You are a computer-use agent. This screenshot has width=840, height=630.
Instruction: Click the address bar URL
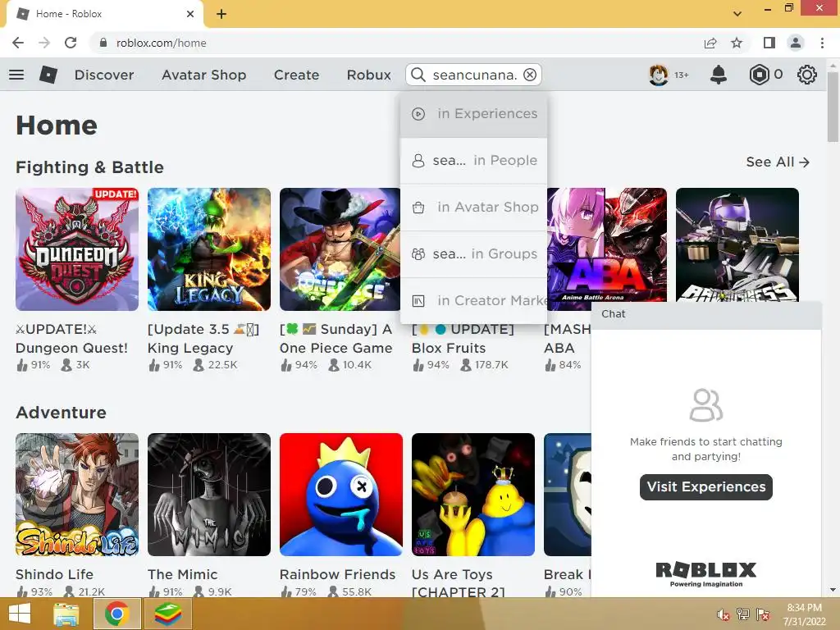[x=162, y=43]
